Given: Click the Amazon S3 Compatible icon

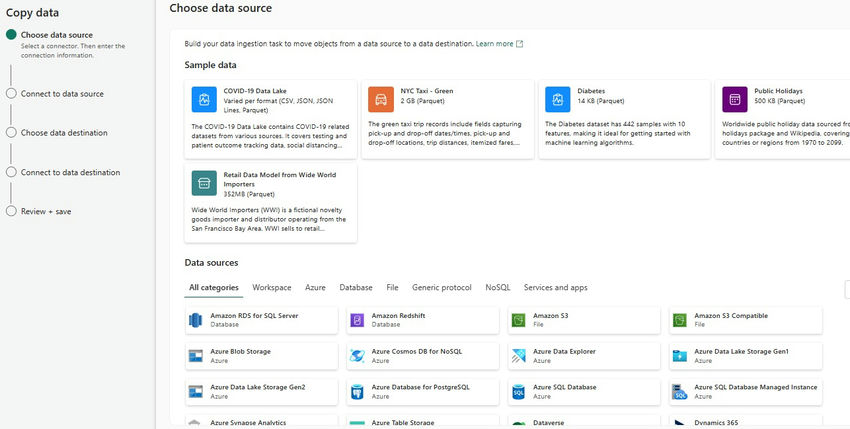Looking at the screenshot, I should (680, 320).
